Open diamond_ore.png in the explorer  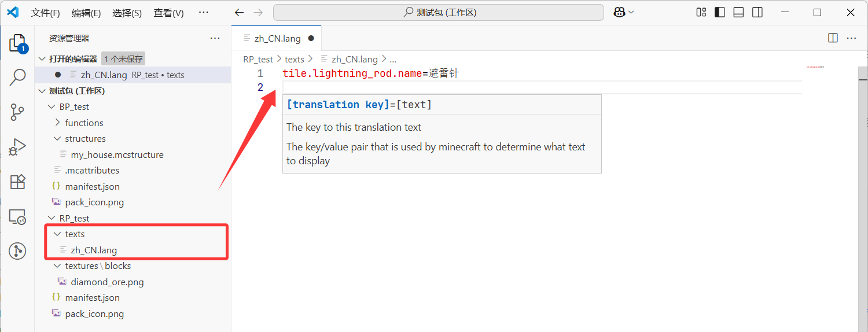[107, 282]
